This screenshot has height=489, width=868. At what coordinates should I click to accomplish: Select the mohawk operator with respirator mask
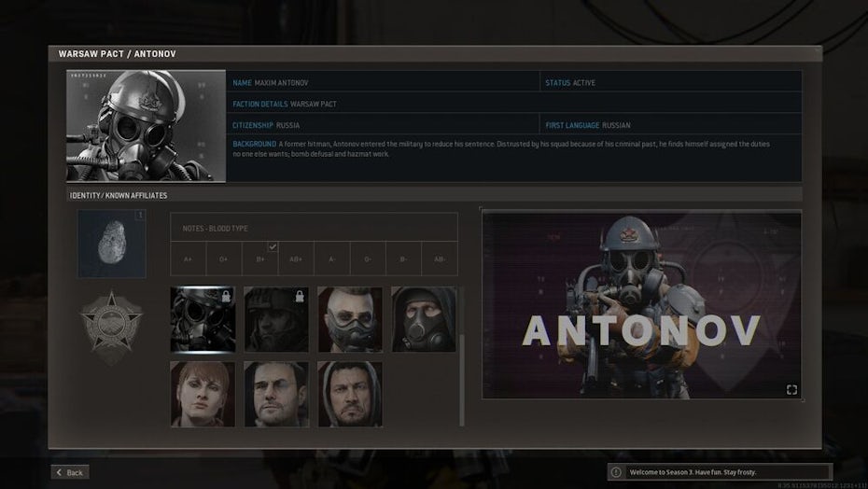(350, 319)
